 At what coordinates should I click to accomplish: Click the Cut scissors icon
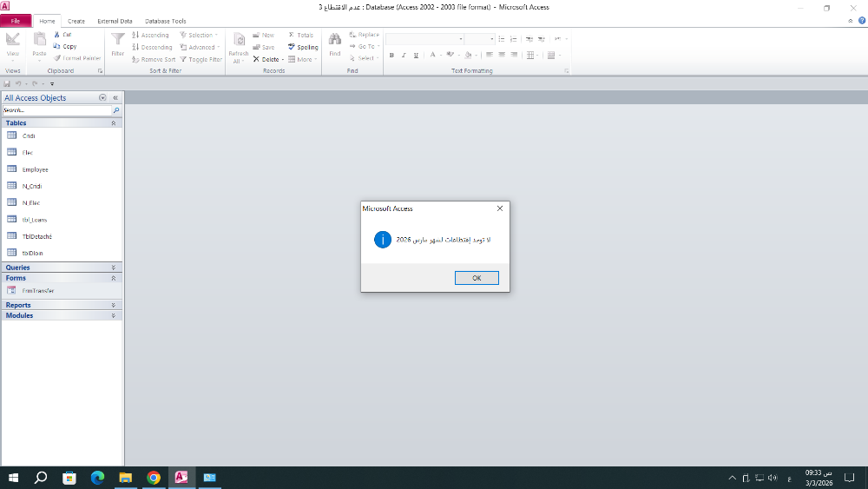56,35
